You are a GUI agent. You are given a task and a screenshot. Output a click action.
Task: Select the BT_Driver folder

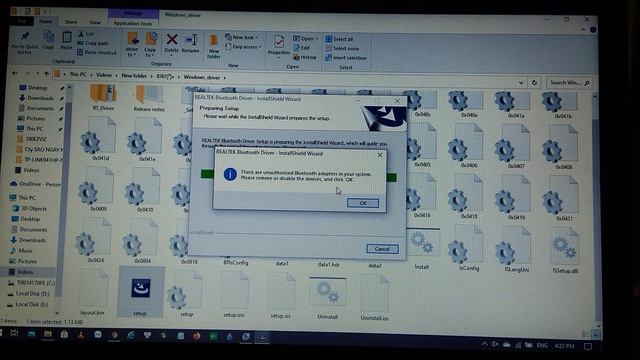(x=103, y=97)
